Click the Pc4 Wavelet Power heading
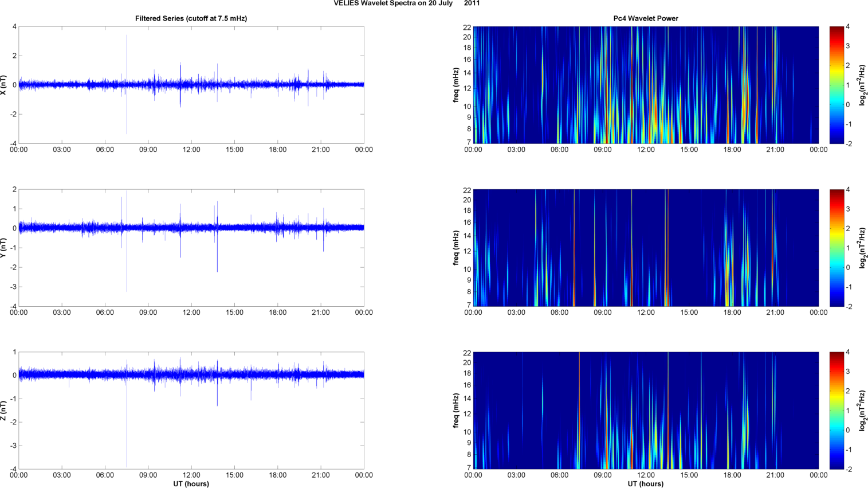This screenshot has height=488, width=868. click(645, 18)
